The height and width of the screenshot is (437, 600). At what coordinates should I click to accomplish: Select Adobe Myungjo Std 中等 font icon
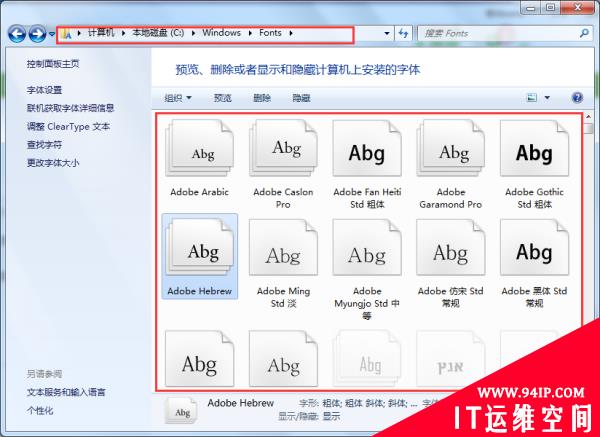pyautogui.click(x=367, y=247)
